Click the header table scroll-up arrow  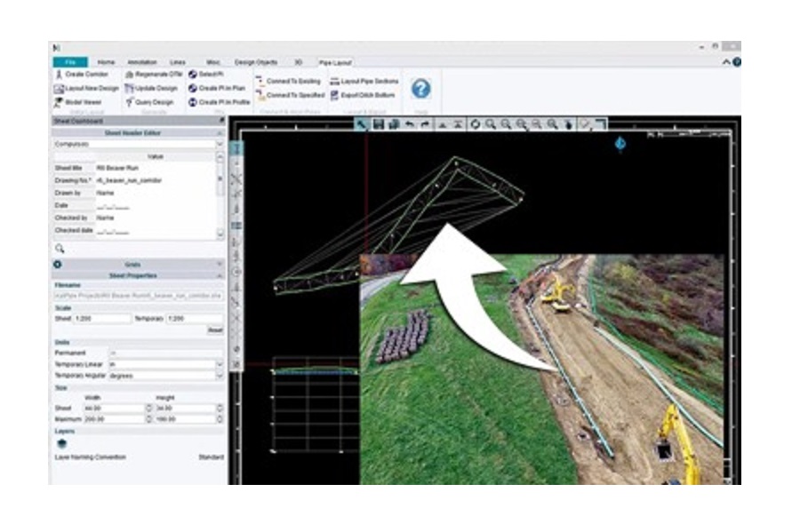tap(220, 157)
